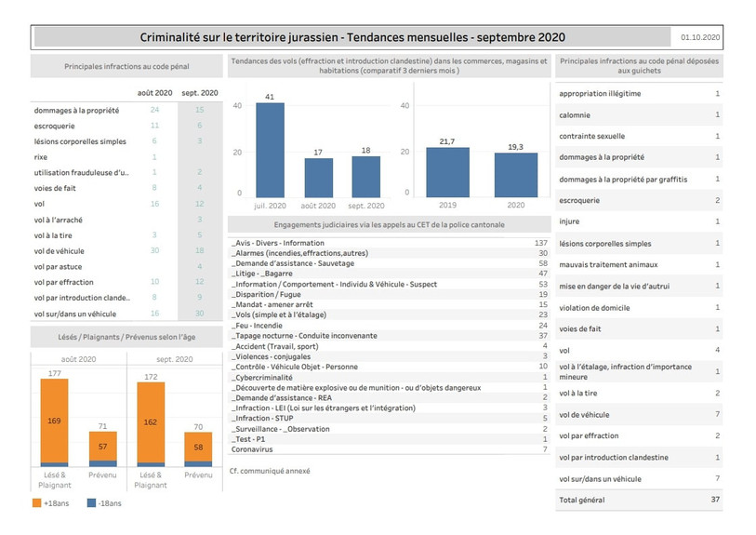The width and height of the screenshot is (756, 535).
Task: Click the 2019 average bar 21,7
Action: click(x=447, y=172)
